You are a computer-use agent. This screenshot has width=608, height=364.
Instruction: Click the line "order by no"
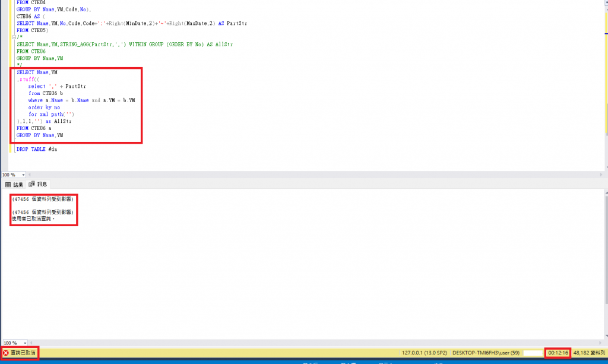pyautogui.click(x=44, y=107)
